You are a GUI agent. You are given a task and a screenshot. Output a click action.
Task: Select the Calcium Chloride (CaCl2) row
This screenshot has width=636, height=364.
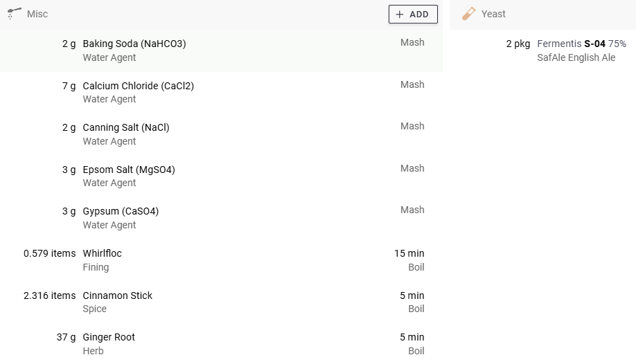(138, 86)
